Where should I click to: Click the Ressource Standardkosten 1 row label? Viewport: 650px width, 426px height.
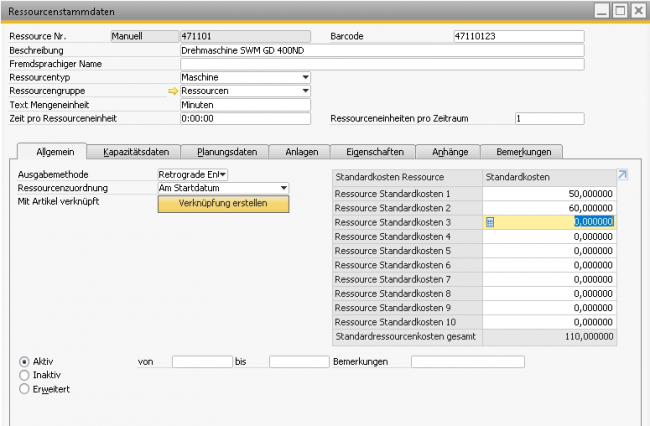[407, 194]
